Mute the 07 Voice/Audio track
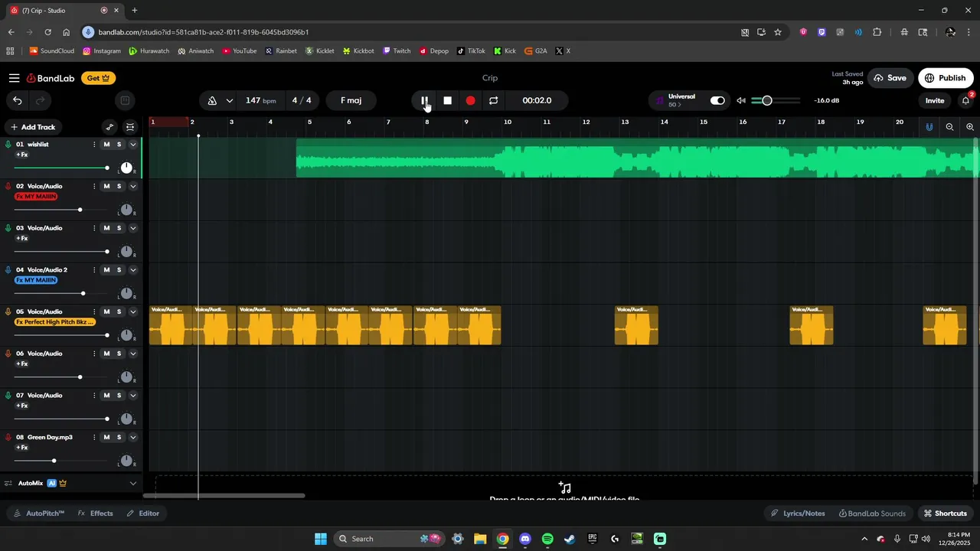The height and width of the screenshot is (551, 980). 106,396
